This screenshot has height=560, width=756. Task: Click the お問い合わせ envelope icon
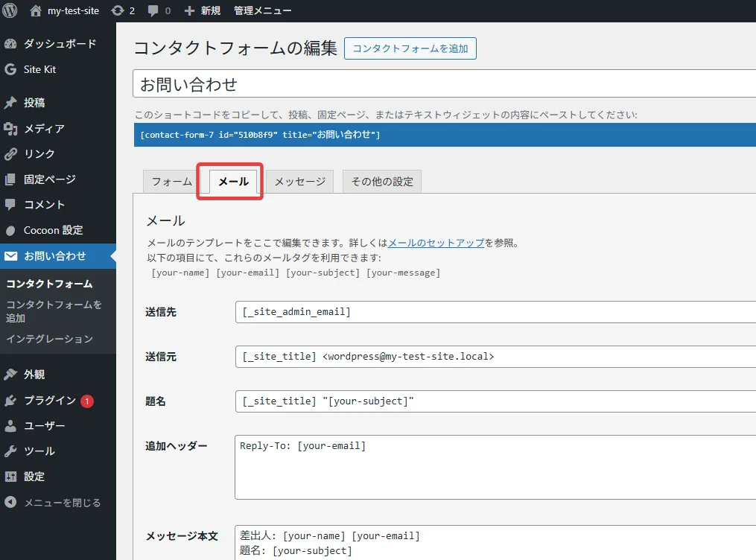click(x=10, y=256)
